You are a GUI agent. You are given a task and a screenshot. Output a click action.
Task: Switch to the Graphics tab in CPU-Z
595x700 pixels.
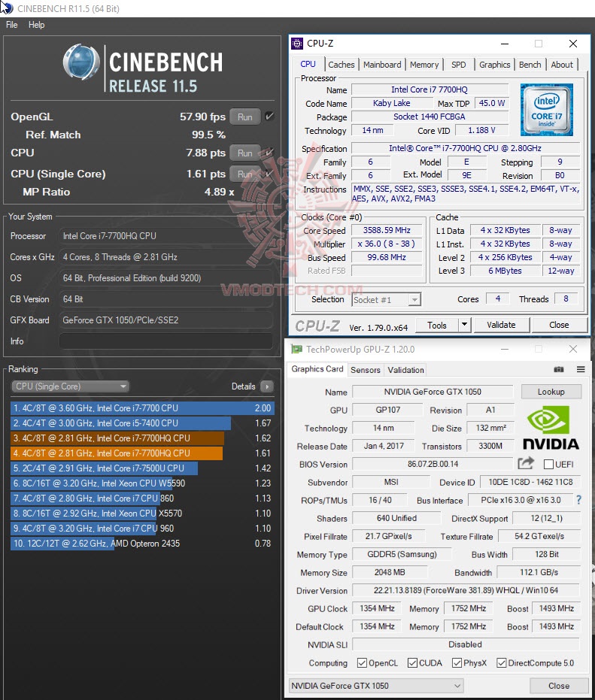pyautogui.click(x=494, y=65)
